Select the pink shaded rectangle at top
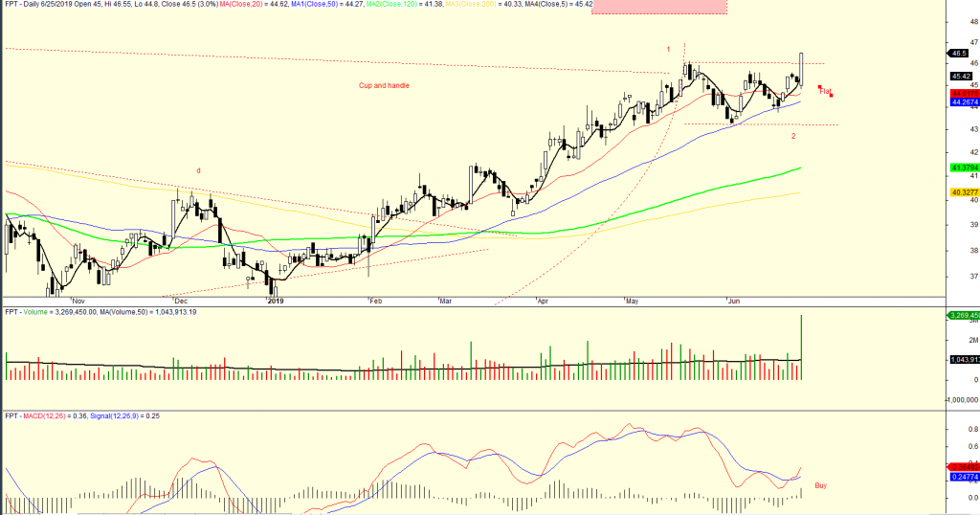This screenshot has width=980, height=515. (659, 7)
